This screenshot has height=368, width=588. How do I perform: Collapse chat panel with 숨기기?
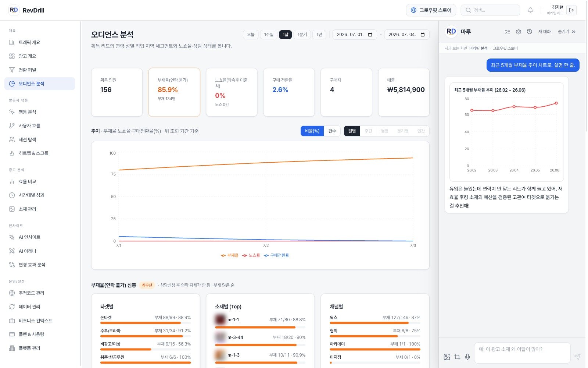[567, 32]
